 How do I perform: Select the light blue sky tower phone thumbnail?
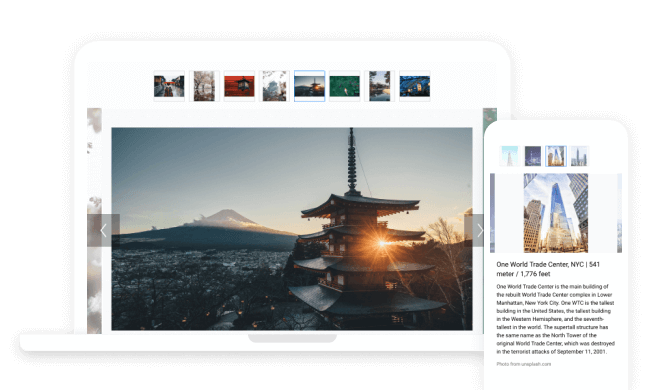point(509,156)
